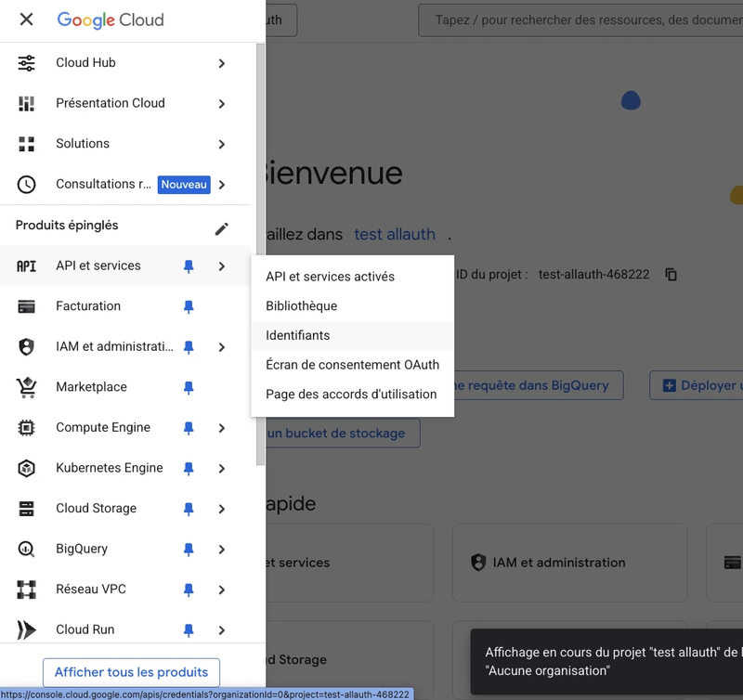
Task: Click the IAM shield icon in the sidebar
Action: tap(27, 346)
